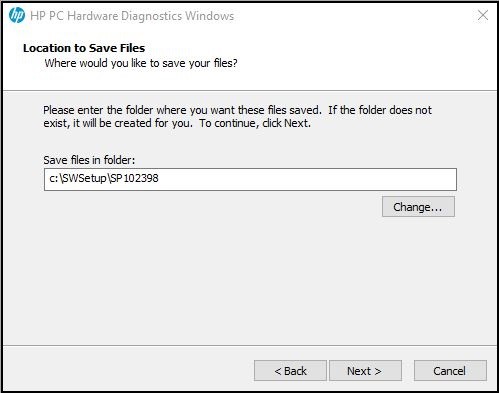This screenshot has width=499, height=393.
Task: Go back with the < Back button
Action: coord(290,370)
